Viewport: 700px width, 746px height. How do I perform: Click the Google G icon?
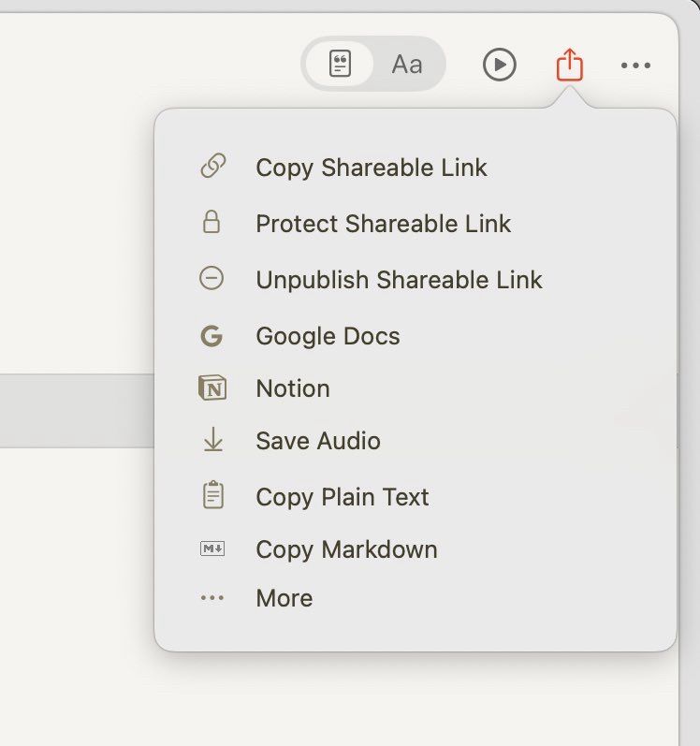[x=211, y=336]
